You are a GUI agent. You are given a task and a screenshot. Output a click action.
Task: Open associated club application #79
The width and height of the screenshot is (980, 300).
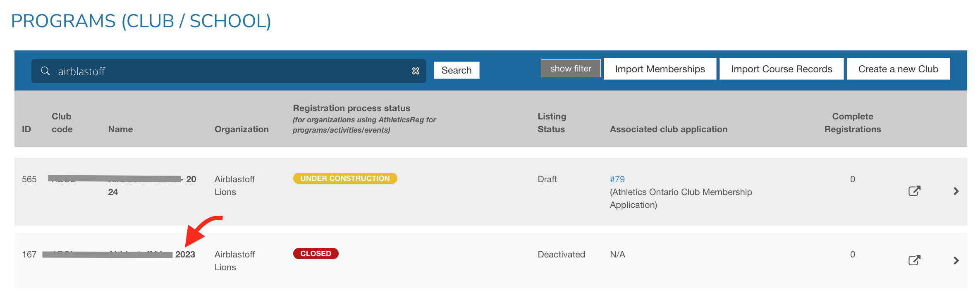click(617, 179)
